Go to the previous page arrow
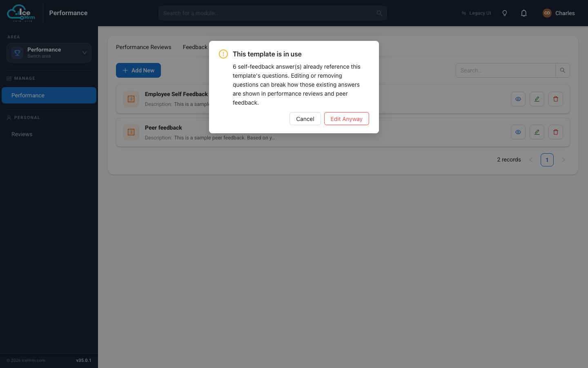Viewport: 588px width, 368px height. pos(531,160)
